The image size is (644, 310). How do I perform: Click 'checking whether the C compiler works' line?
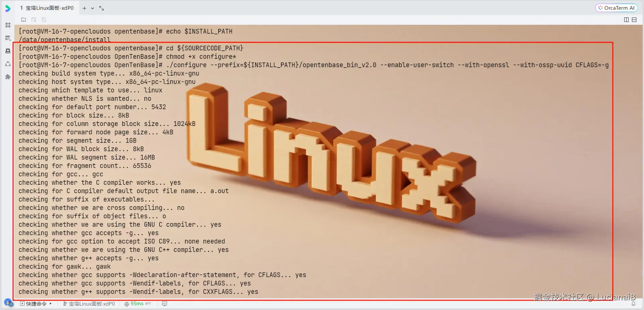(100, 183)
